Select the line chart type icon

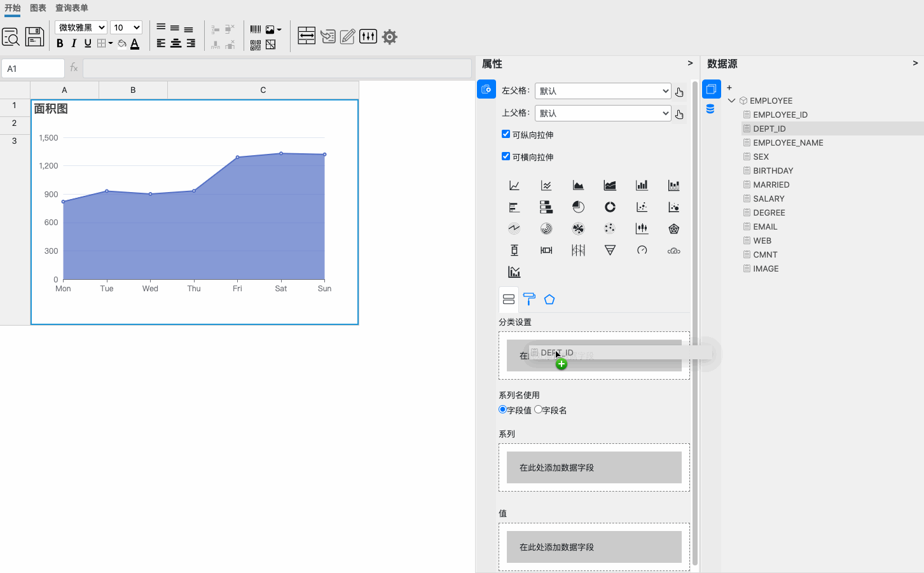[514, 185]
